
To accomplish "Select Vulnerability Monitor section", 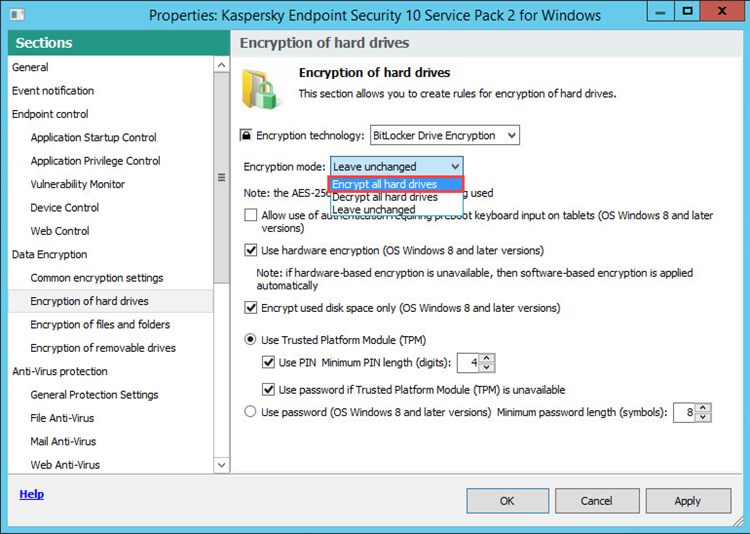I will coord(110,184).
